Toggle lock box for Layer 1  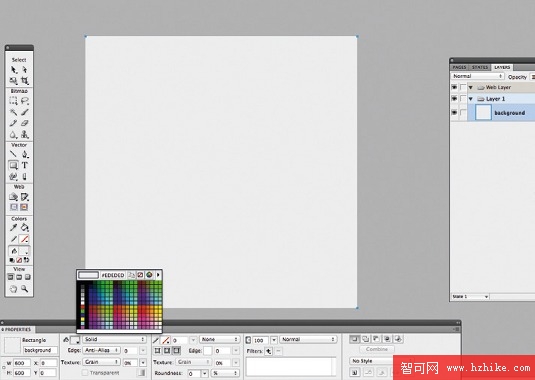pos(463,99)
